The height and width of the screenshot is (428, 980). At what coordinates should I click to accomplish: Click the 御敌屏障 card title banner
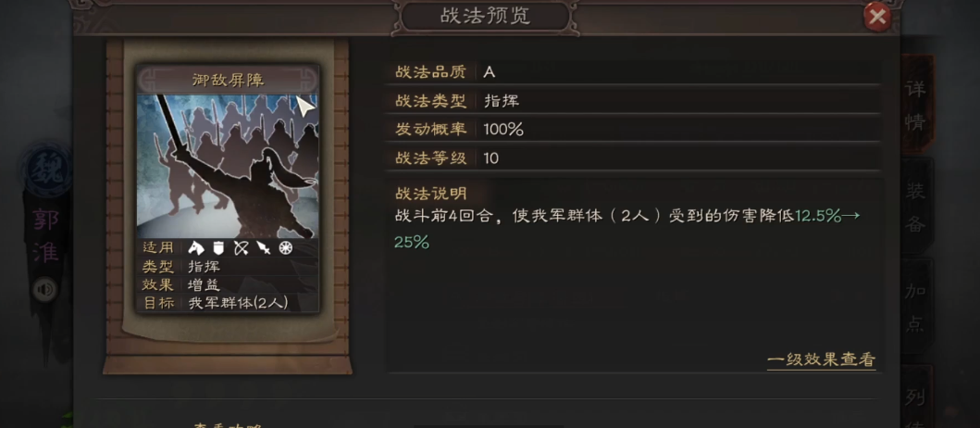pyautogui.click(x=228, y=80)
